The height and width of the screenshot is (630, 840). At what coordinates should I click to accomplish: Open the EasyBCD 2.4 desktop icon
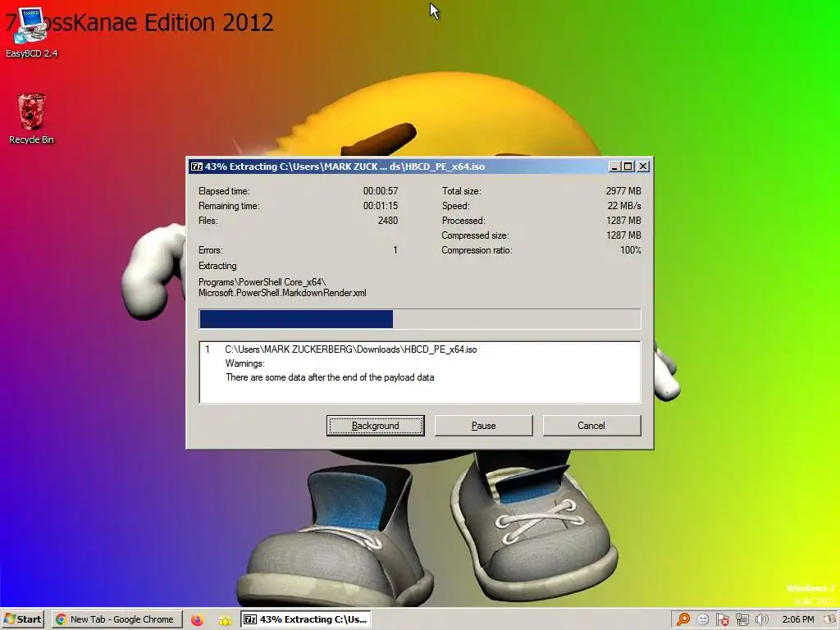[x=31, y=32]
